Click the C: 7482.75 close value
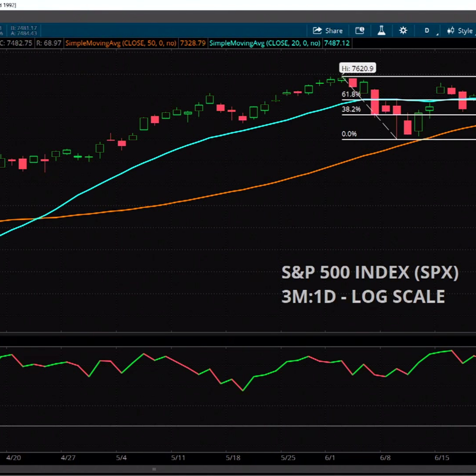The width and height of the screenshot is (476, 476). [x=16, y=43]
